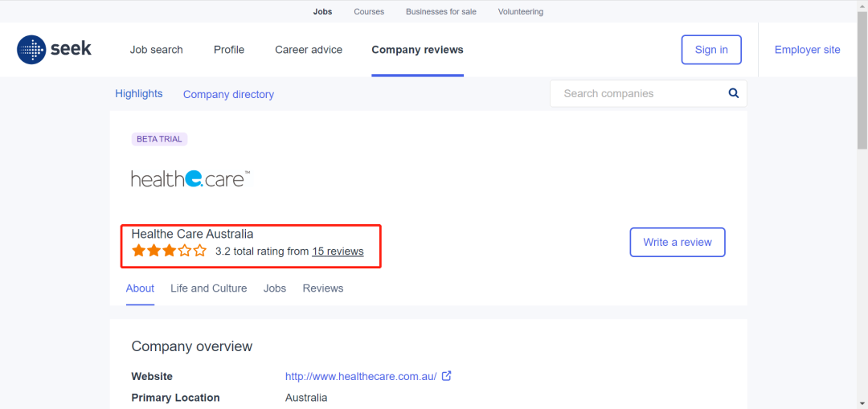
Task: Click the Company overview heading
Action: (191, 346)
